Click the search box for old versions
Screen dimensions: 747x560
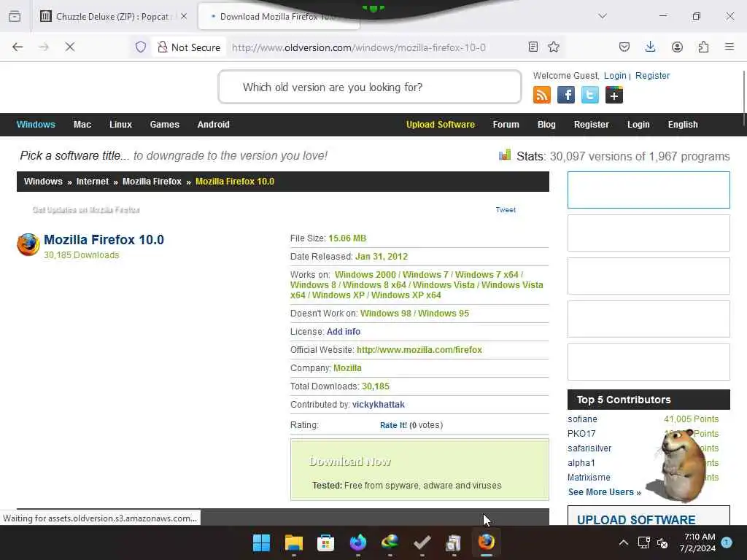[370, 87]
